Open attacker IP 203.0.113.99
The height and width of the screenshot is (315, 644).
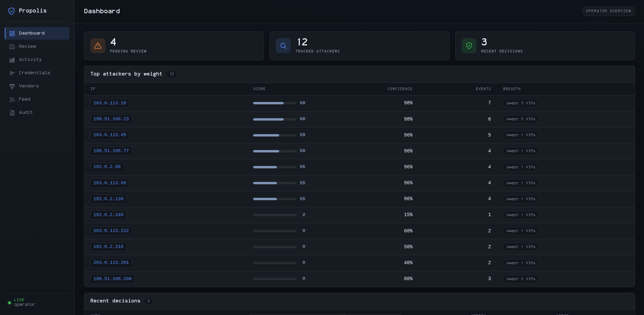coord(110,183)
